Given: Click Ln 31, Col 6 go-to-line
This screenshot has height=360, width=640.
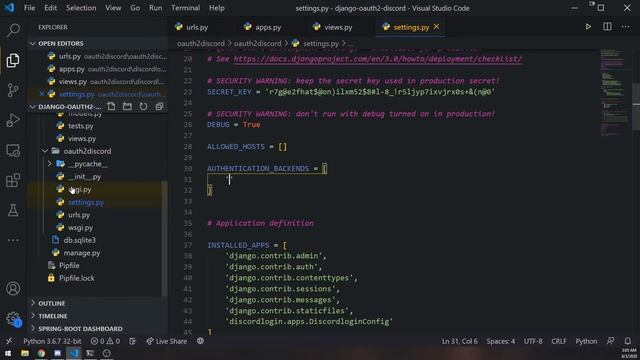Looking at the screenshot, I should point(460,341).
